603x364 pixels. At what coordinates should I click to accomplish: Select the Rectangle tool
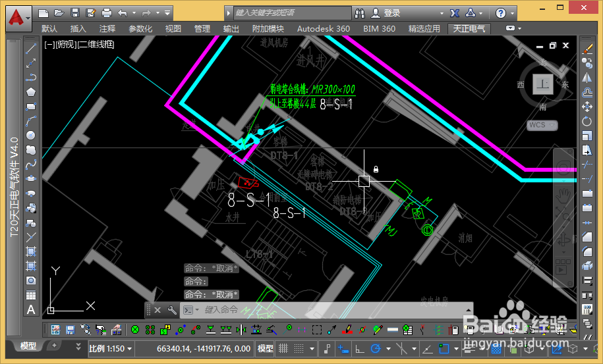31,107
